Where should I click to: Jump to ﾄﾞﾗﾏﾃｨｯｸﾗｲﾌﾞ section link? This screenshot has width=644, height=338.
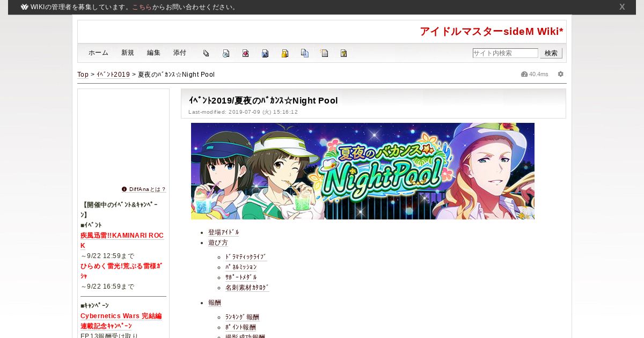(x=246, y=257)
